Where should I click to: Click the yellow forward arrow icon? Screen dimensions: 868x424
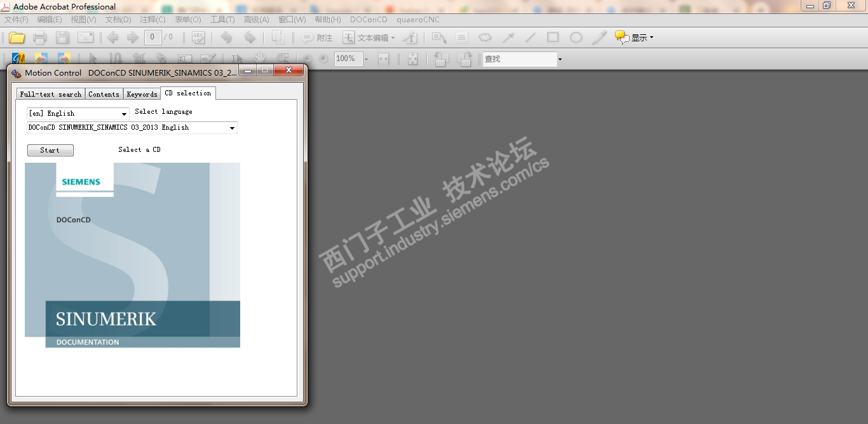tap(64, 58)
